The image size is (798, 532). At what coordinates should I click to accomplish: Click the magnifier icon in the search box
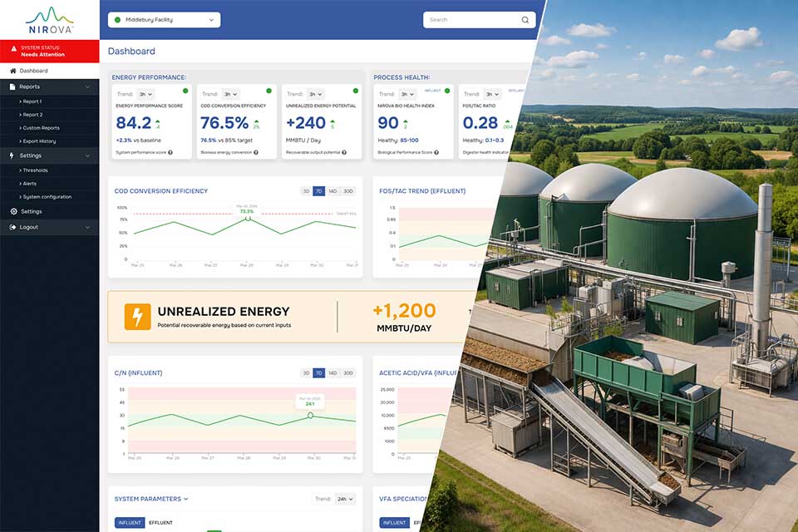coord(525,20)
